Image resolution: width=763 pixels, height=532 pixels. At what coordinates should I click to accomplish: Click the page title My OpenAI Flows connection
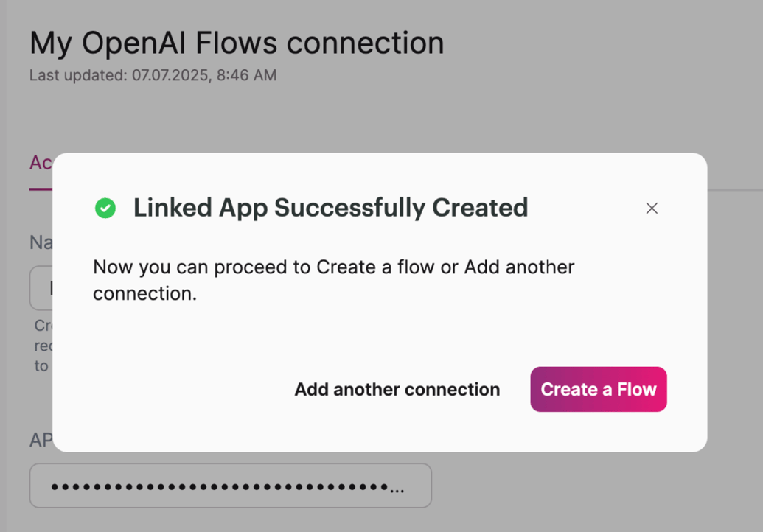(236, 42)
